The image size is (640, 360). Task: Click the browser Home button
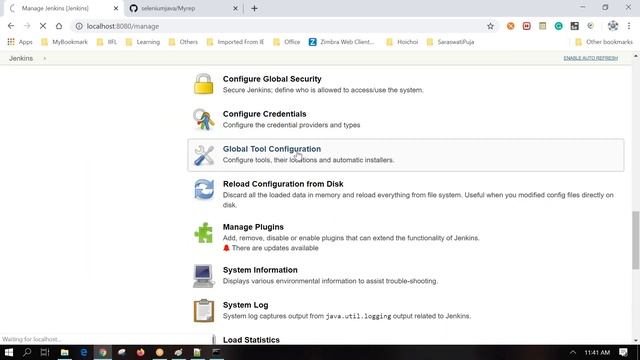click(59, 26)
